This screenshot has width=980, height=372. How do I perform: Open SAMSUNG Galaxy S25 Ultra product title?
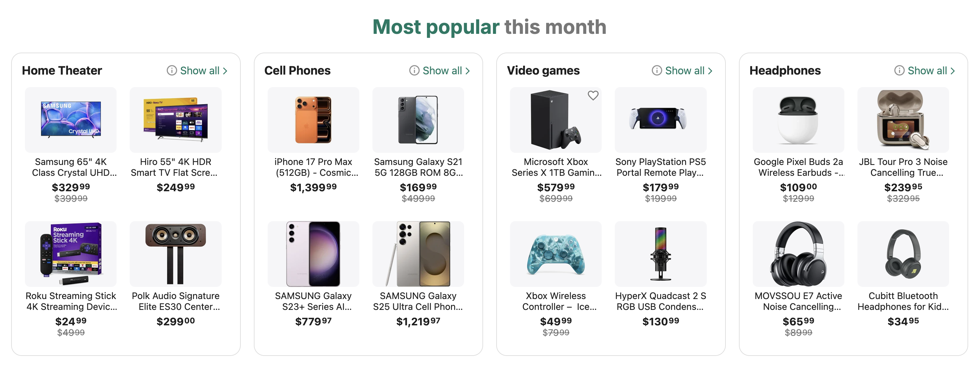(418, 301)
